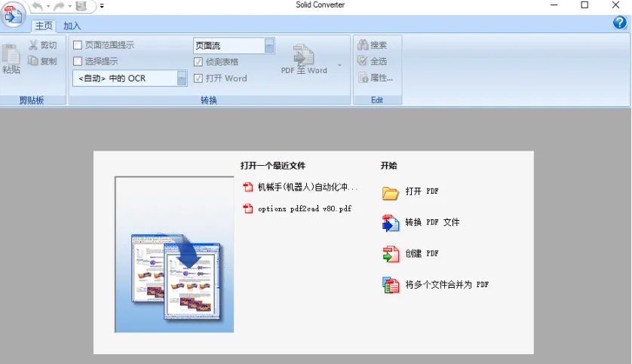Click the 剪切 scissors icon
The image size is (632, 364).
(x=33, y=44)
